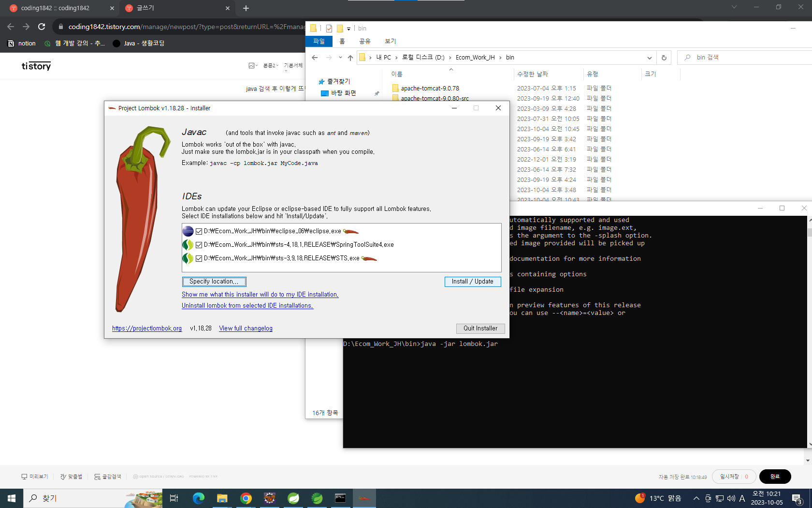812x508 pixels.
Task: Click the Explorer up-one-level arrow
Action: pos(350,58)
